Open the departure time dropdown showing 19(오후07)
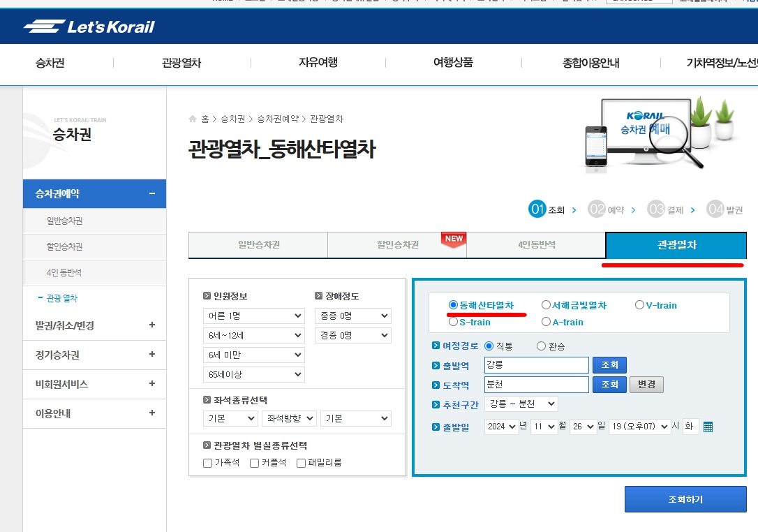The width and height of the screenshot is (758, 532). tap(639, 427)
